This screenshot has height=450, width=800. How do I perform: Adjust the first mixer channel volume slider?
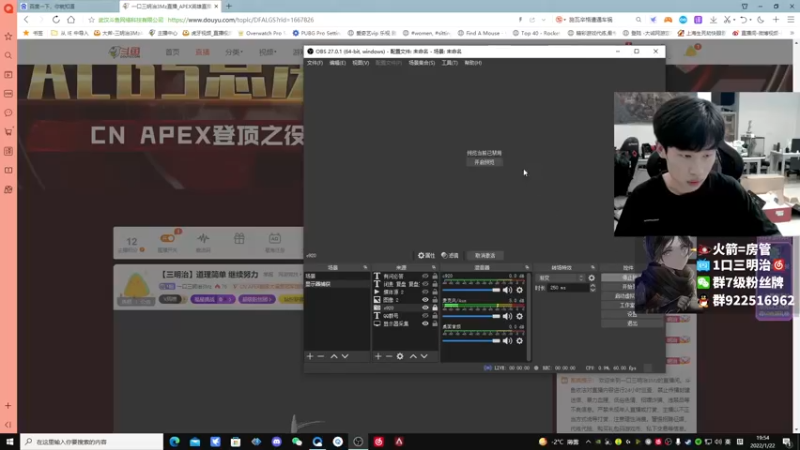click(471, 290)
